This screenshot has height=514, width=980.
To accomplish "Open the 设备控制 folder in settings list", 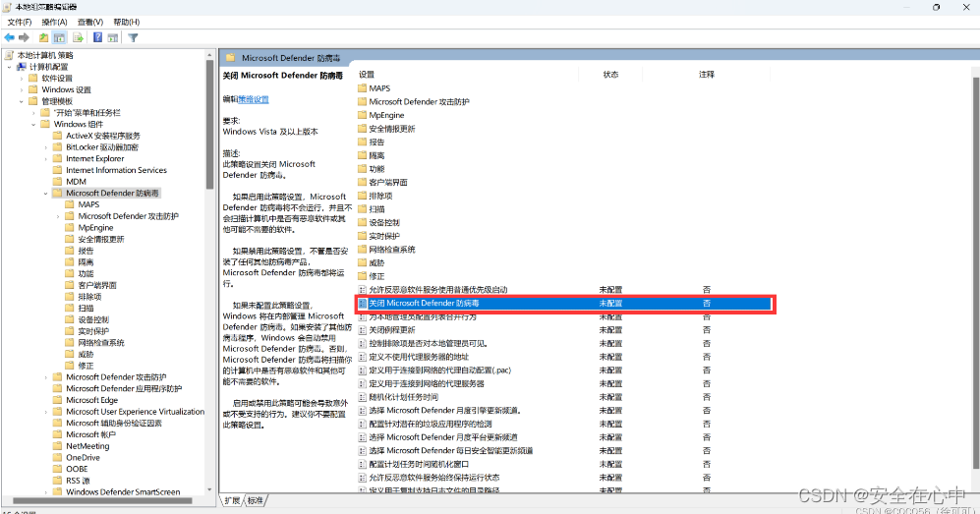I will point(383,223).
